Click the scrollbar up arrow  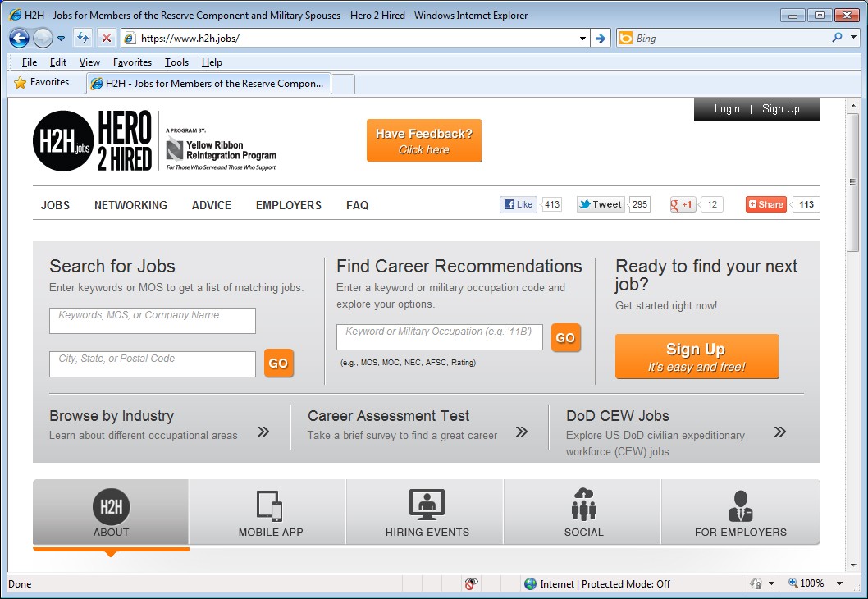[853, 106]
